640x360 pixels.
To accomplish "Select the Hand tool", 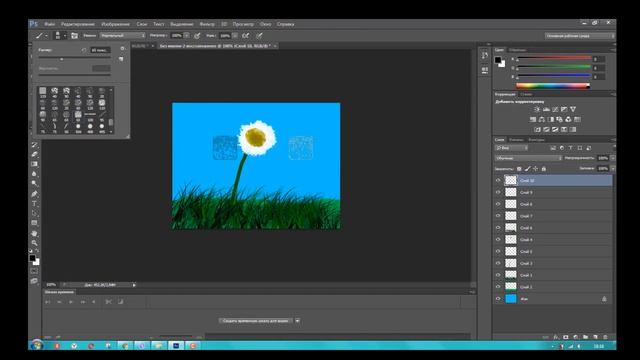I will (34, 233).
